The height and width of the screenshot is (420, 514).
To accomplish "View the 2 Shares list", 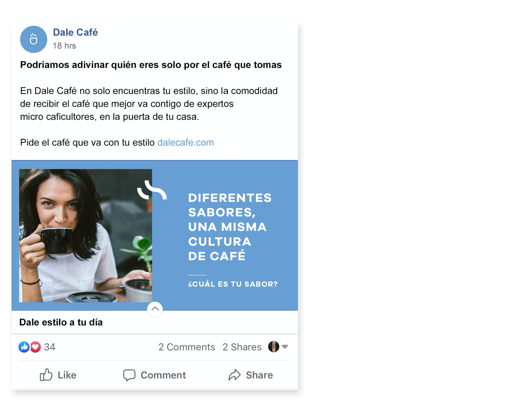I will pyautogui.click(x=242, y=347).
